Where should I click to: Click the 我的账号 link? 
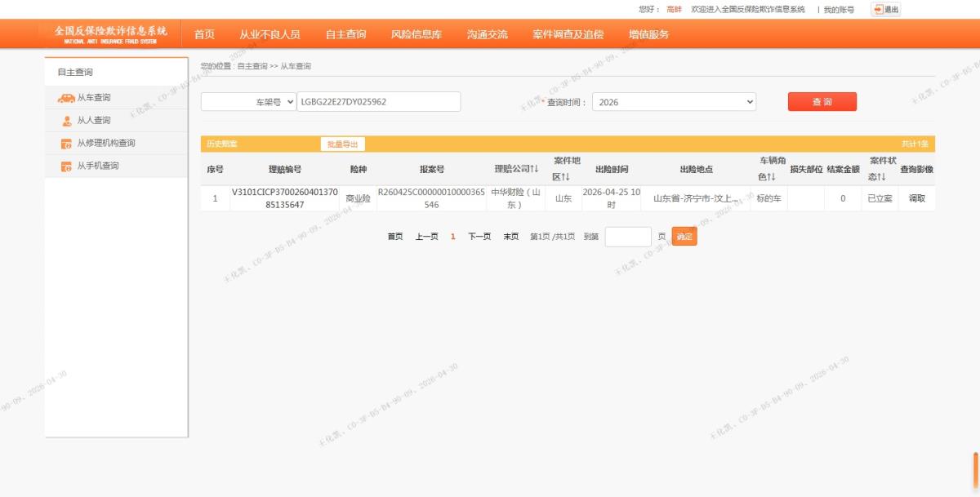[x=839, y=10]
